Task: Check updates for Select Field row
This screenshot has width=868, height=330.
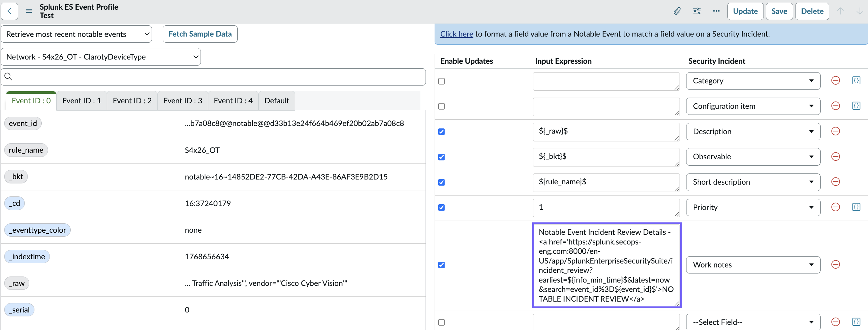Action: [x=442, y=322]
